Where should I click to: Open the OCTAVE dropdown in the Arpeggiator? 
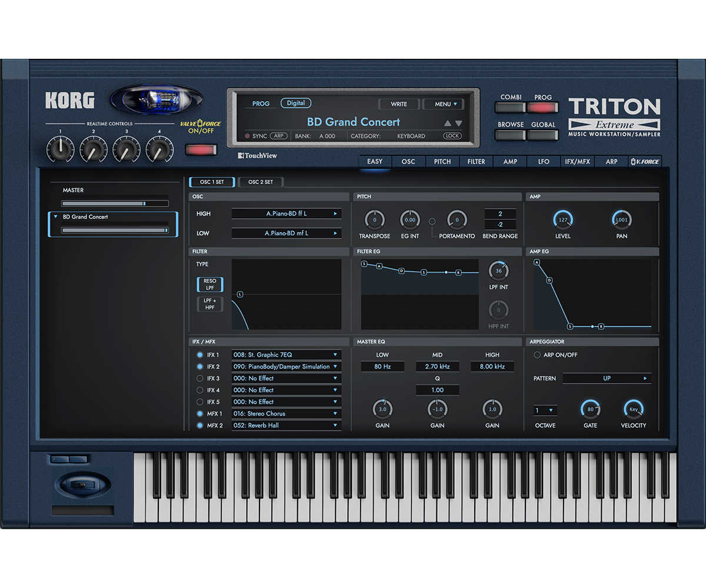(x=545, y=409)
